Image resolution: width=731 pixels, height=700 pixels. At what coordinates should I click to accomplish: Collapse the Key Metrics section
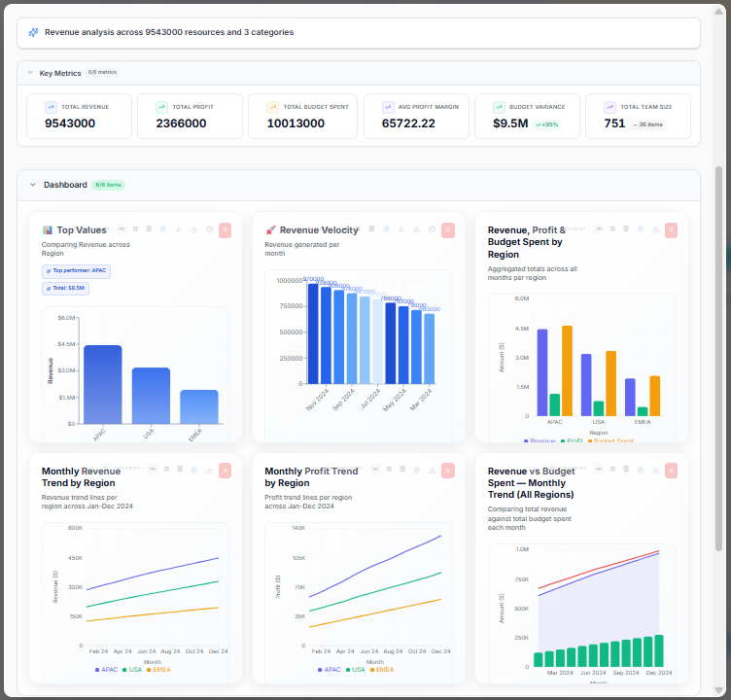point(30,73)
